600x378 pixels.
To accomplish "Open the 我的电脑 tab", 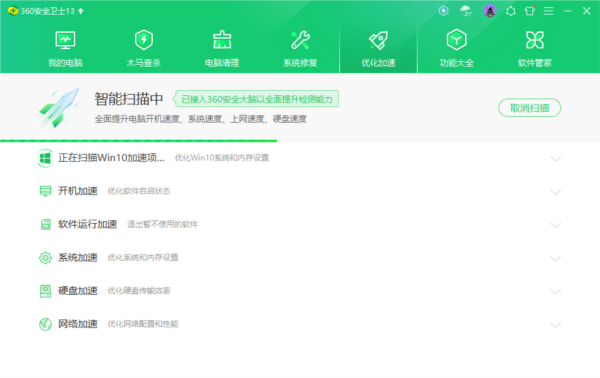I will tap(65, 49).
